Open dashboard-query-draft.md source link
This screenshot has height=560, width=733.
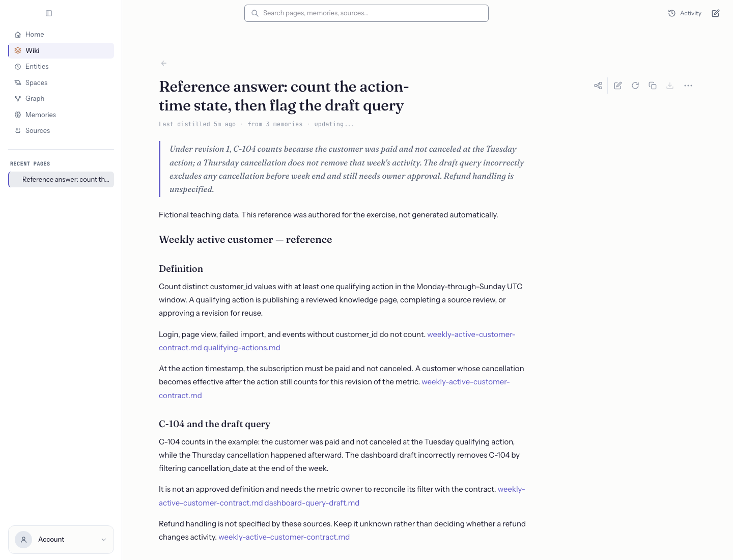(312, 503)
